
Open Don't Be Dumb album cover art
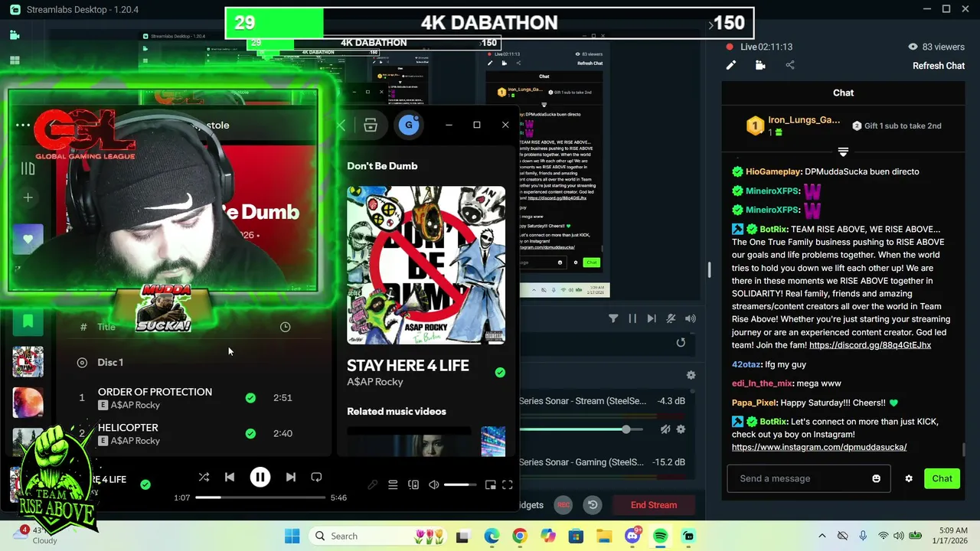click(x=426, y=266)
